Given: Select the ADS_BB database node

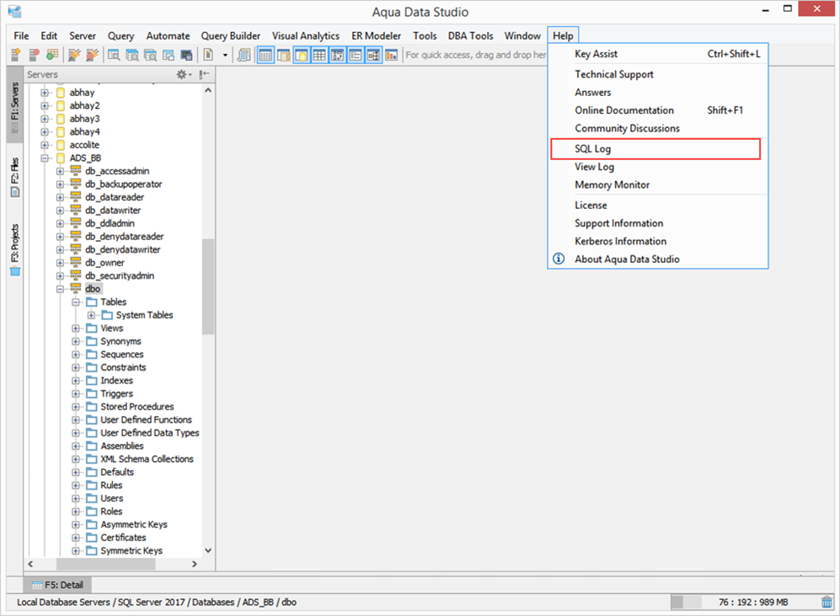Looking at the screenshot, I should [x=85, y=158].
